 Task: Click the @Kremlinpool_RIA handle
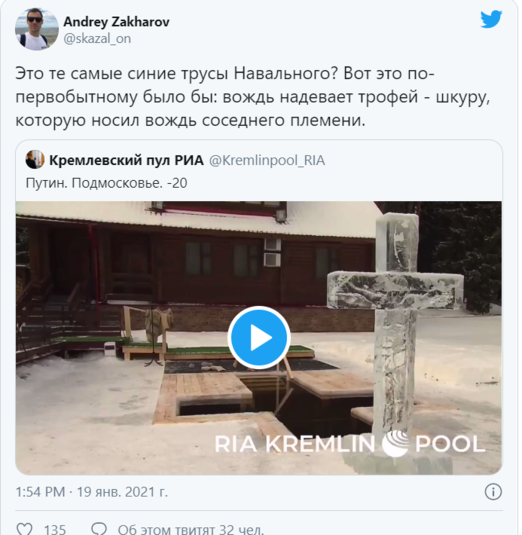(267, 160)
